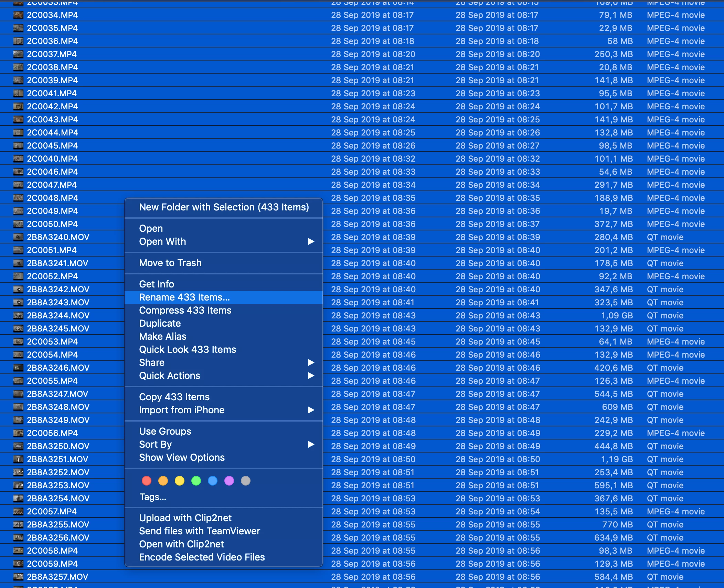Click the 2C0037.MP4 file thumbnail icon
Image resolution: width=724 pixels, height=588 pixels.
point(18,54)
